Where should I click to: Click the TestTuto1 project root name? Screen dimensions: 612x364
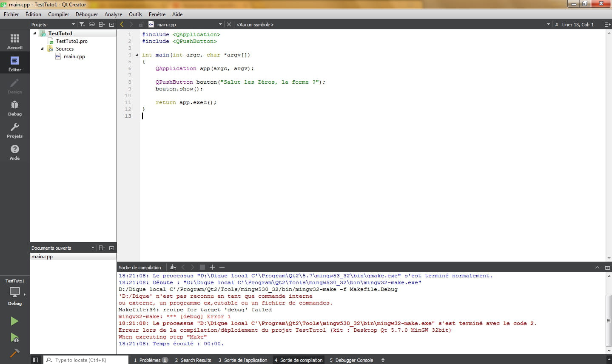pyautogui.click(x=60, y=33)
